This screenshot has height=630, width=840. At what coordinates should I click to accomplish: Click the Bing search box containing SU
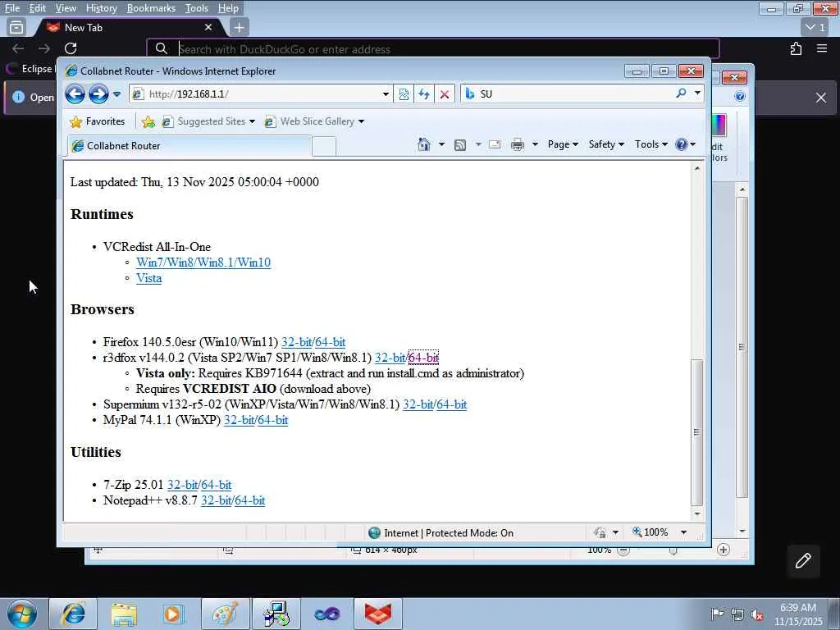(x=569, y=94)
